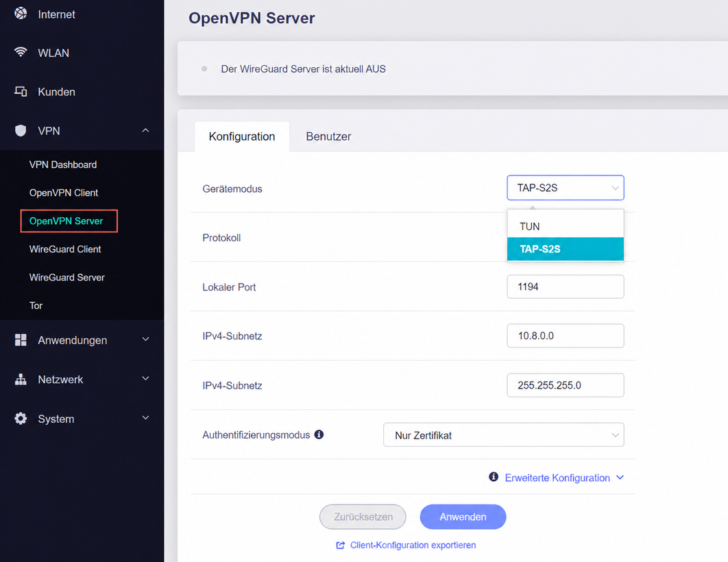
Task: Click the IPv4-Subnetz field 10.8.0.0
Action: 565,336
